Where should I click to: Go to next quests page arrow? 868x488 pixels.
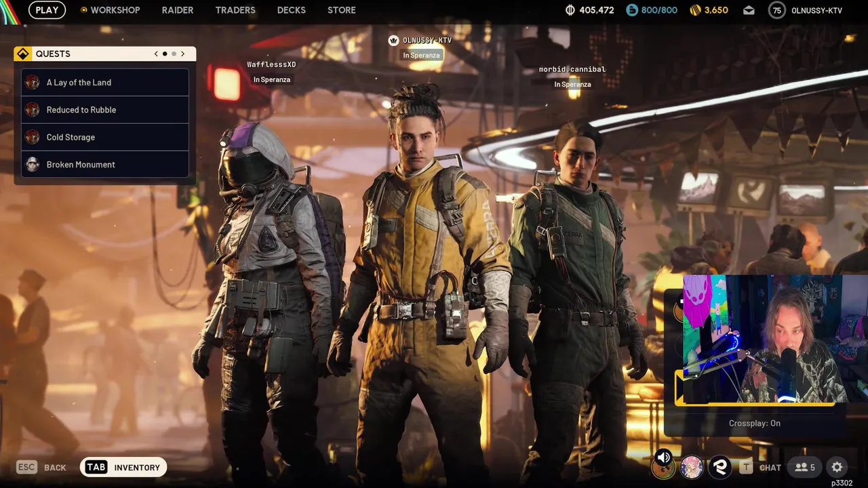coord(182,54)
